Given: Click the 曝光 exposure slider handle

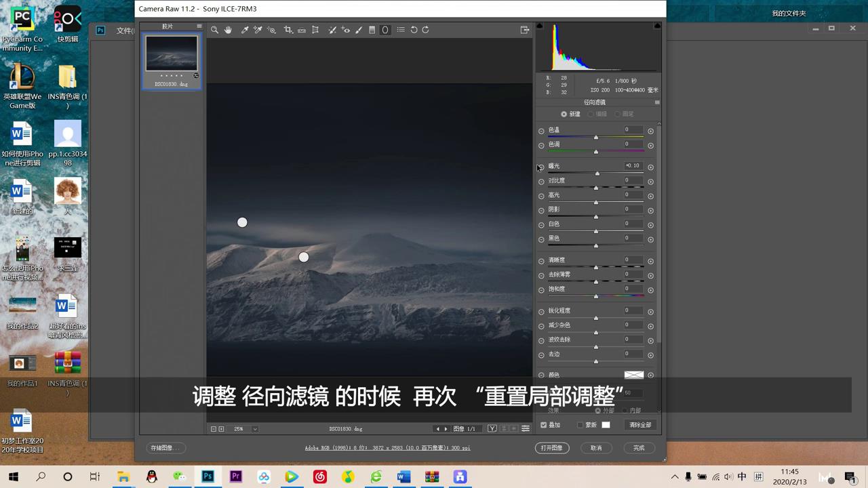Looking at the screenshot, I should click(597, 173).
